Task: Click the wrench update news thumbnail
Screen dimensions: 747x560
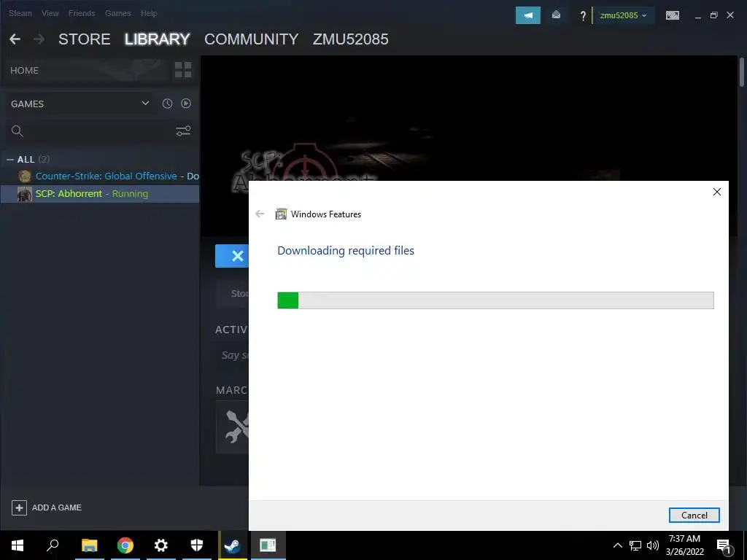Action: pos(233,427)
